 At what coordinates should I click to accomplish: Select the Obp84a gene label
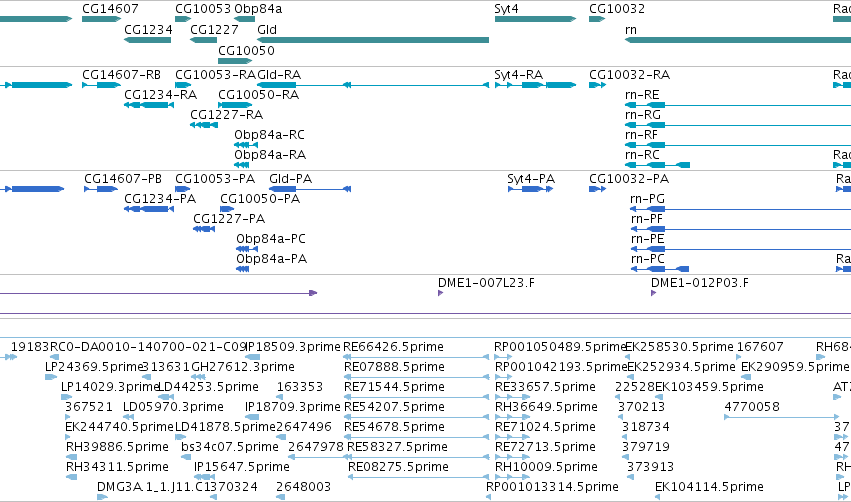[x=258, y=9]
